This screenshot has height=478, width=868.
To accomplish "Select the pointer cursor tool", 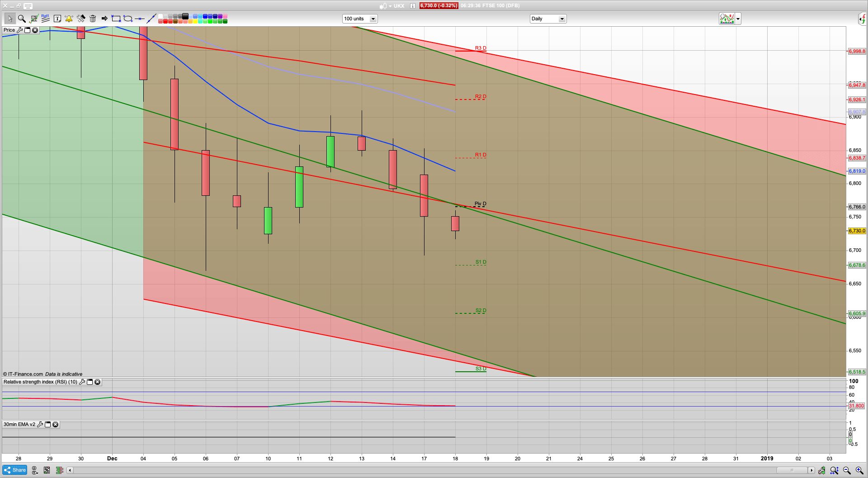I will coord(11,19).
